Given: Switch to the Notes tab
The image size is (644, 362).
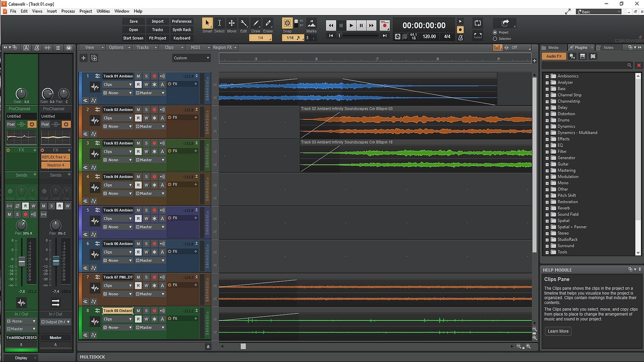Looking at the screenshot, I should (608, 48).
